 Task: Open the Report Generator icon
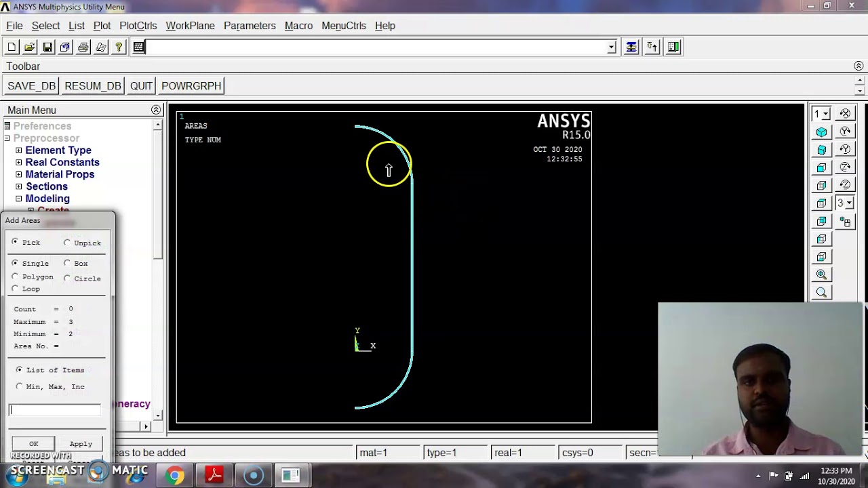101,47
